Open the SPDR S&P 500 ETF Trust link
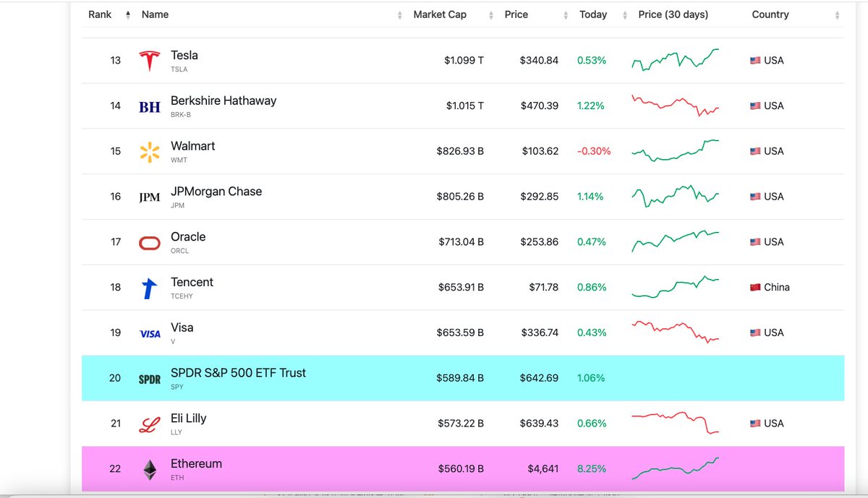868x498 pixels. tap(237, 373)
